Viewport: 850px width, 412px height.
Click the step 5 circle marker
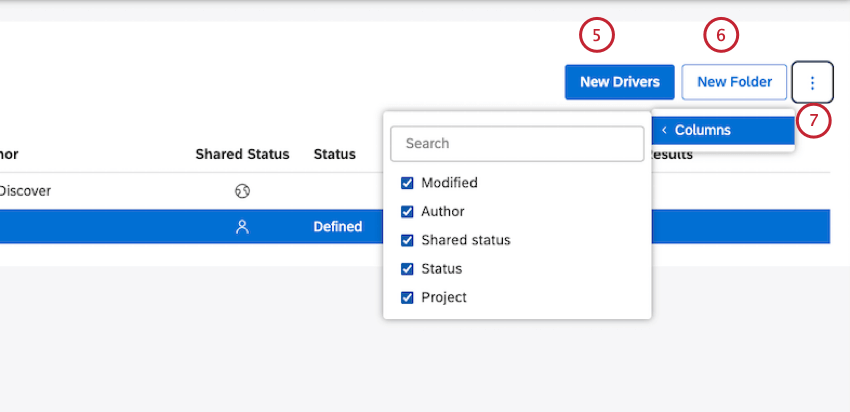pos(597,35)
